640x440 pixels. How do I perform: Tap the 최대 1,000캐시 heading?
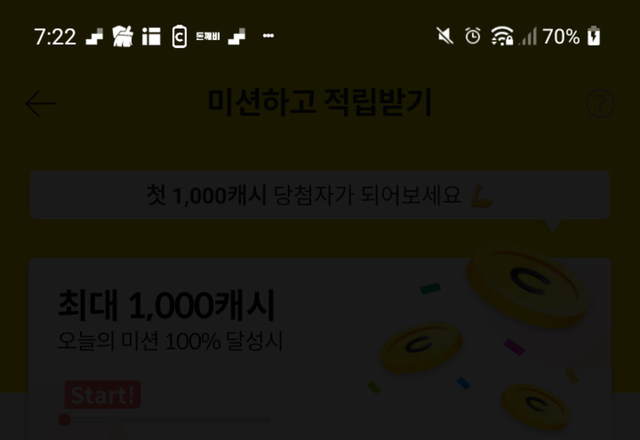pos(167,305)
